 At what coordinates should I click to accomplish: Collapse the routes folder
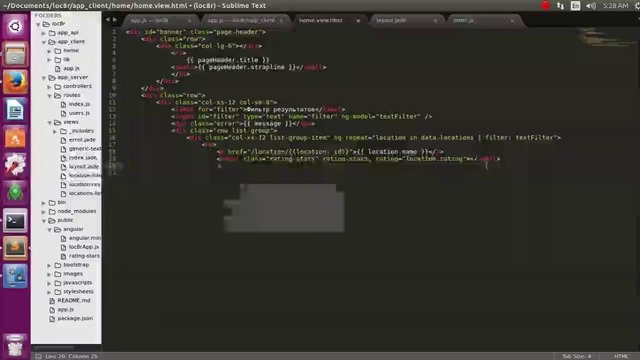click(50, 96)
